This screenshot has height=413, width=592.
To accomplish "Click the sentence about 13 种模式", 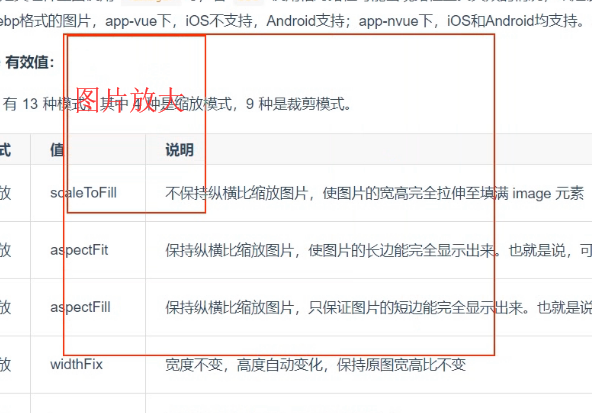I will [177, 104].
